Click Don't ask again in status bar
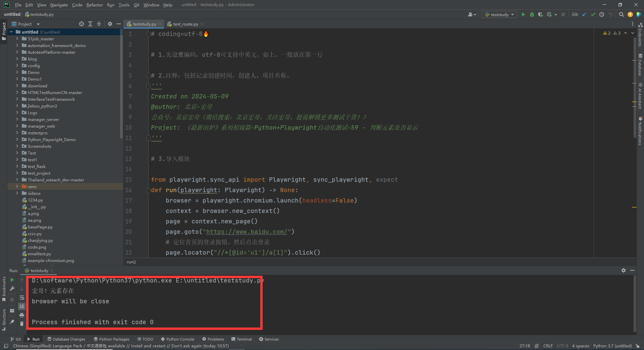Viewport: 644px width, 350px height. click(x=187, y=346)
